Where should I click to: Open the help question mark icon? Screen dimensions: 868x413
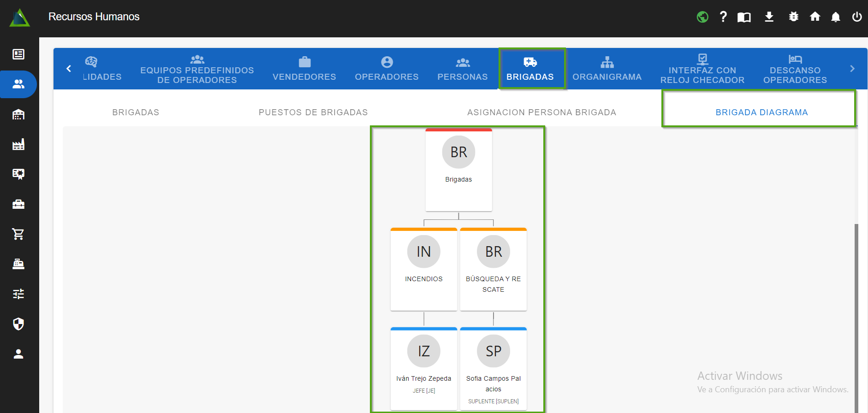723,17
